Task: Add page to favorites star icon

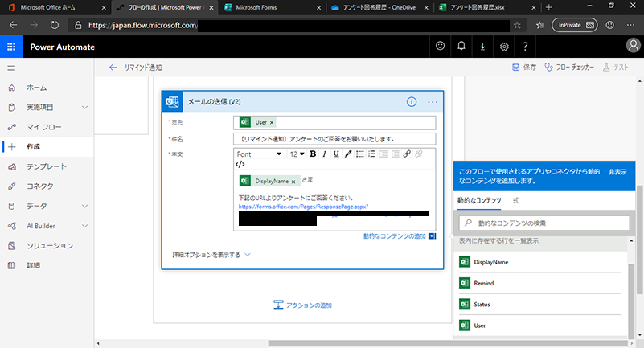Action: (x=517, y=26)
